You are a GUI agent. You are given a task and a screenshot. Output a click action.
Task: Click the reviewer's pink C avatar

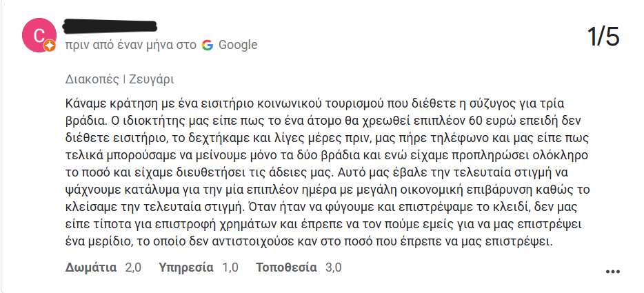pos(38,35)
